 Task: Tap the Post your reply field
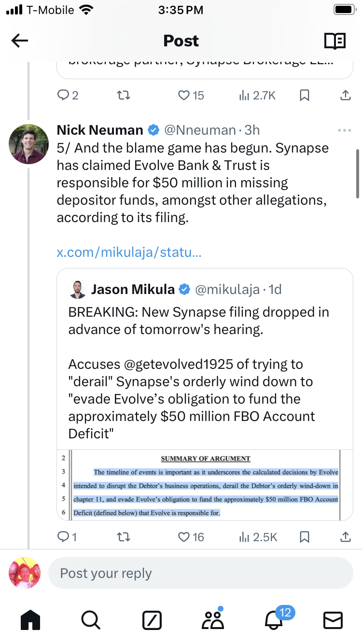pos(200,573)
